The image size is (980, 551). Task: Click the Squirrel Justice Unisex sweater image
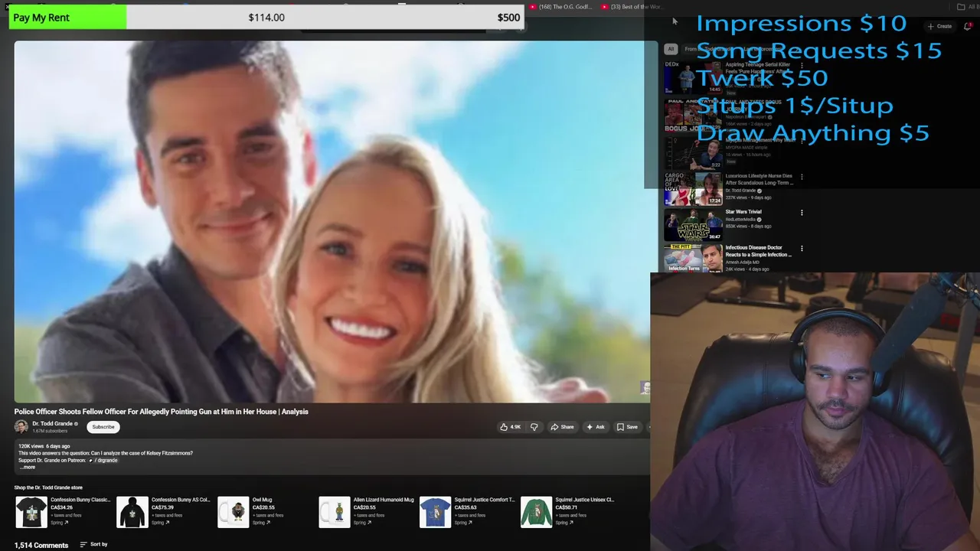pos(537,512)
